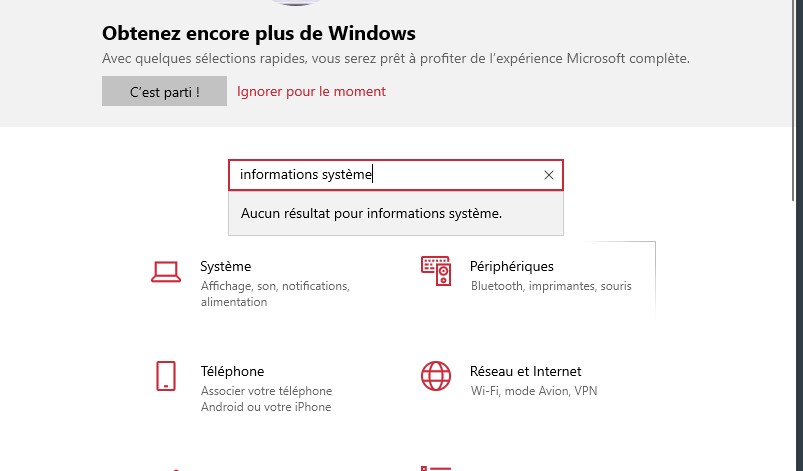Click the C'est parti ! button
This screenshot has height=471, width=803.
pos(164,91)
